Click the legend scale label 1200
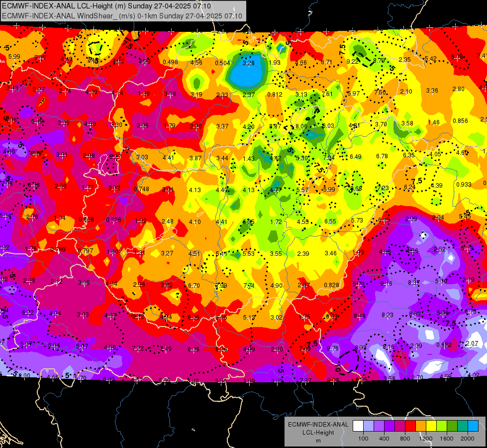The height and width of the screenshot is (448, 487). click(x=425, y=439)
